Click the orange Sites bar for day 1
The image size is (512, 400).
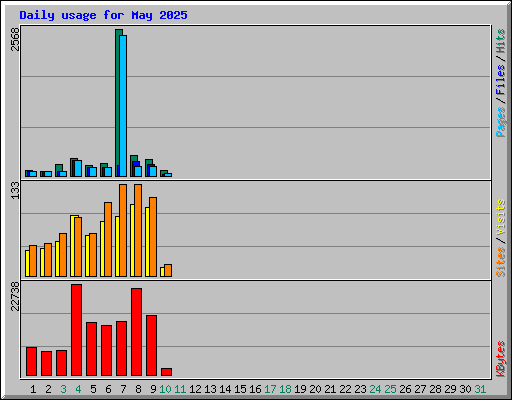pyautogui.click(x=33, y=261)
